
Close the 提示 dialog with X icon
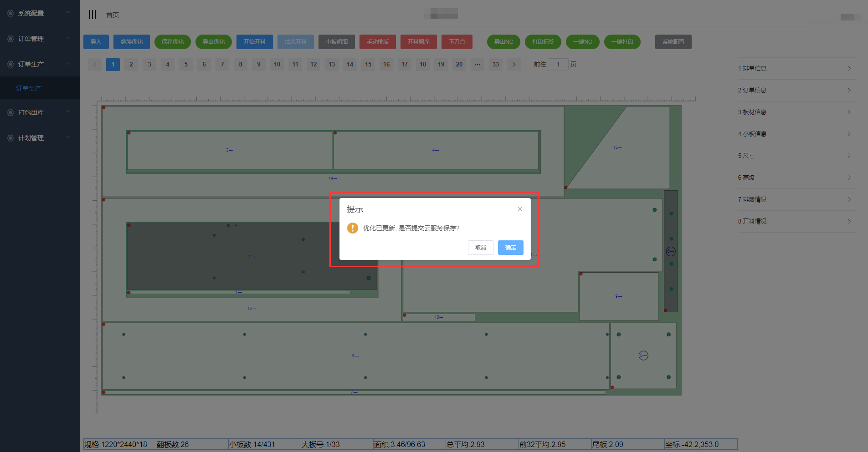(x=519, y=209)
